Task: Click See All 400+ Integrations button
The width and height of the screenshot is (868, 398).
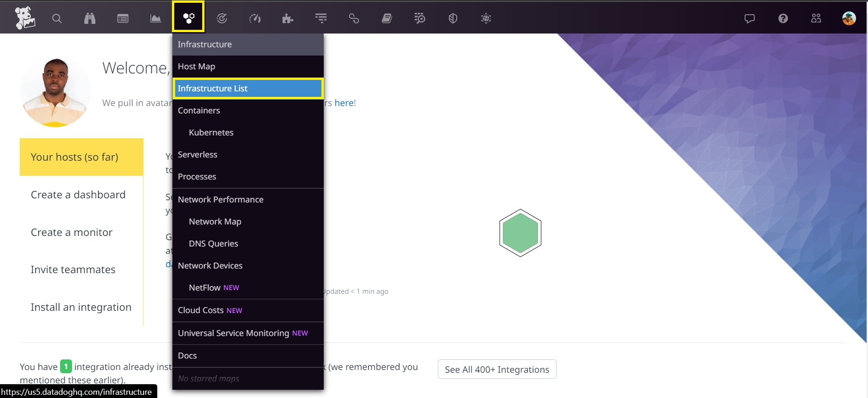Action: [x=497, y=370]
